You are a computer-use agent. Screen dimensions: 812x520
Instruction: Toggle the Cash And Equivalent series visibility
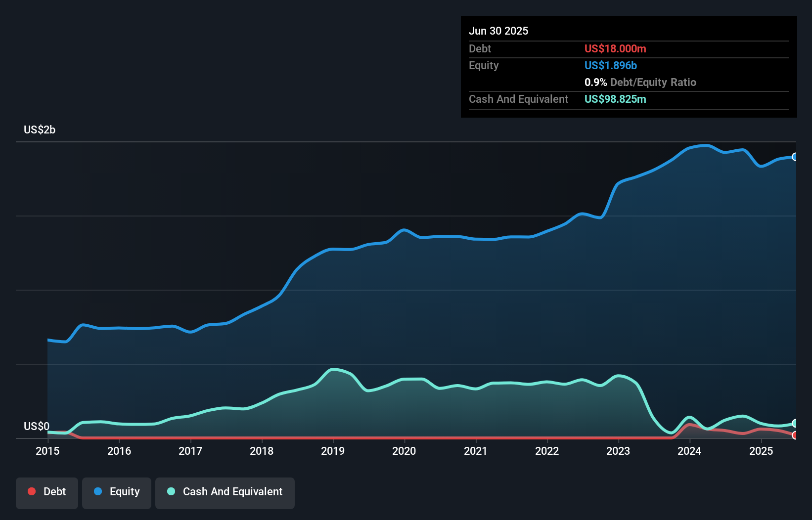[x=225, y=491]
